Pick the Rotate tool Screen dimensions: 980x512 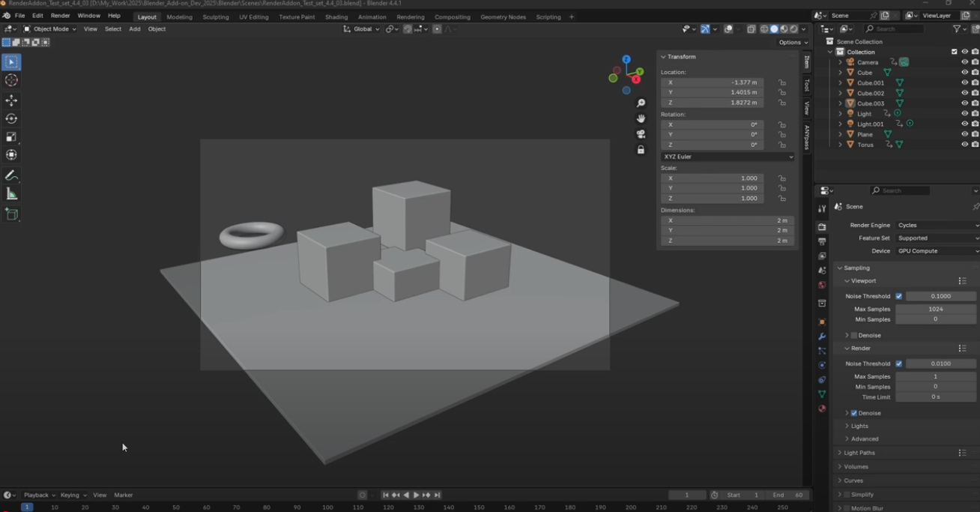click(x=11, y=118)
